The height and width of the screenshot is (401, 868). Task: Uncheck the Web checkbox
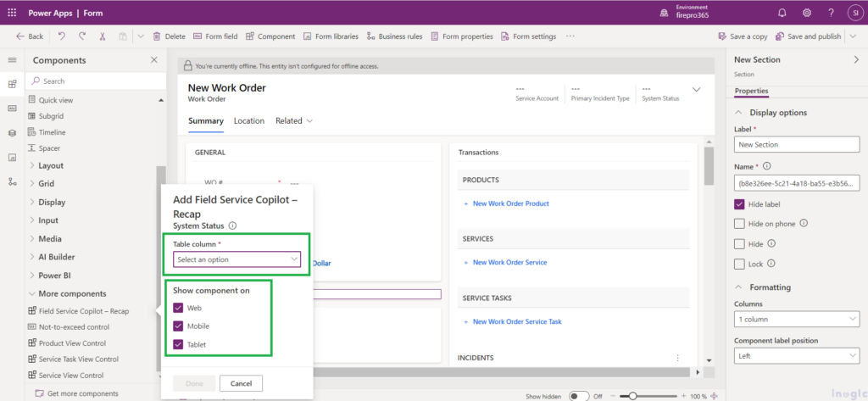point(178,308)
